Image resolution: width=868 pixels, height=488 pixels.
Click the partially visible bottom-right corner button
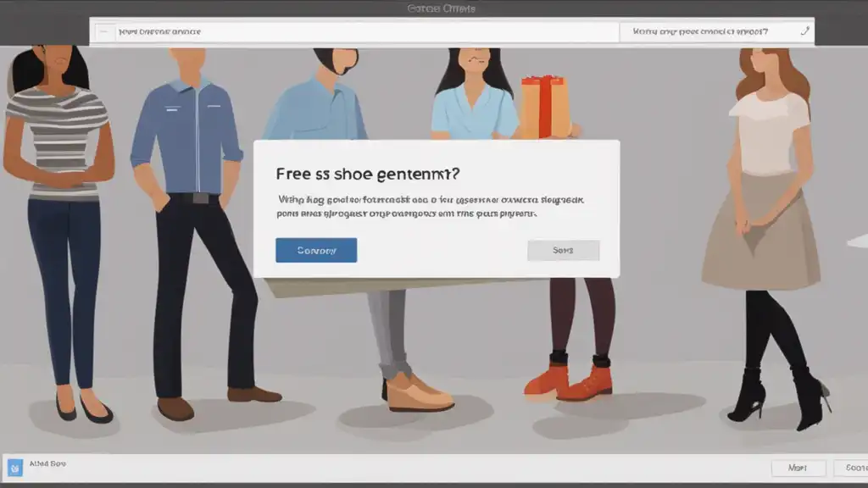(851, 468)
